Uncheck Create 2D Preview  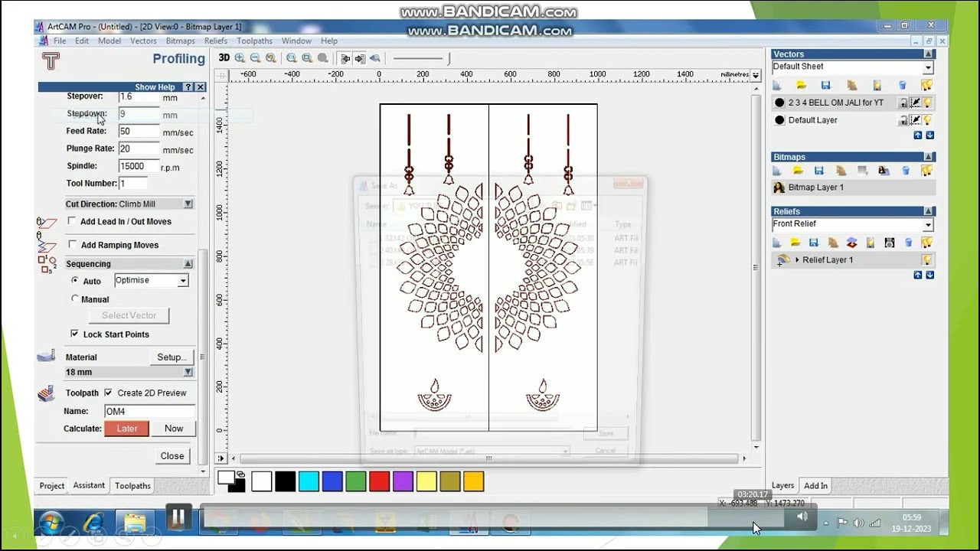pos(108,393)
